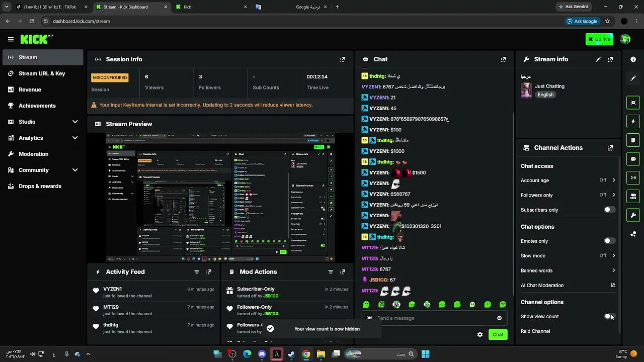644x362 pixels.
Task: Open the emoji picker in the message box
Action: point(499,318)
